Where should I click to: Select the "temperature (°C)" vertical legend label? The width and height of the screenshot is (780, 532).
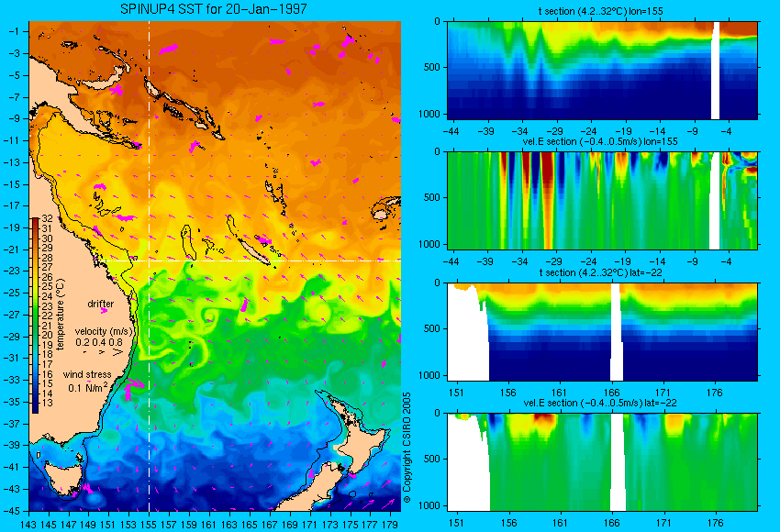(x=61, y=315)
